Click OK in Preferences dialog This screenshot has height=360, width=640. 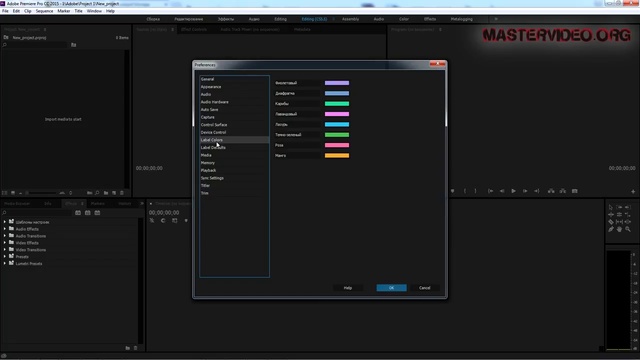pos(391,288)
